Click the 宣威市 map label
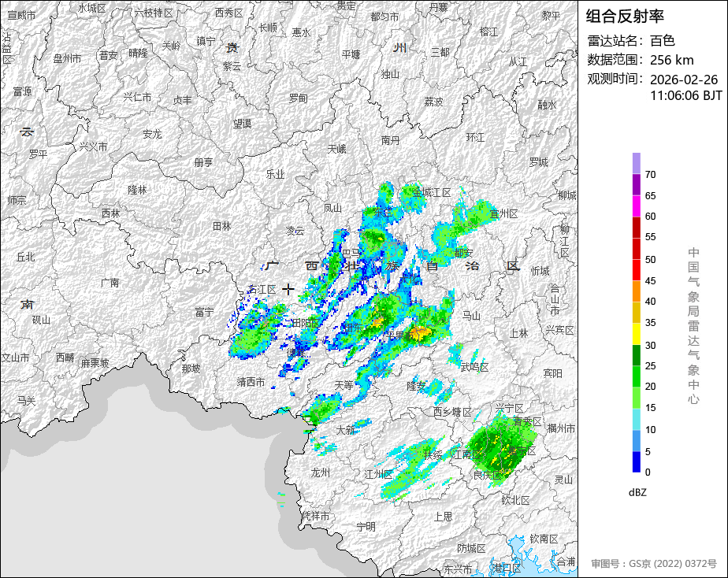The height and width of the screenshot is (578, 728). pyautogui.click(x=21, y=15)
